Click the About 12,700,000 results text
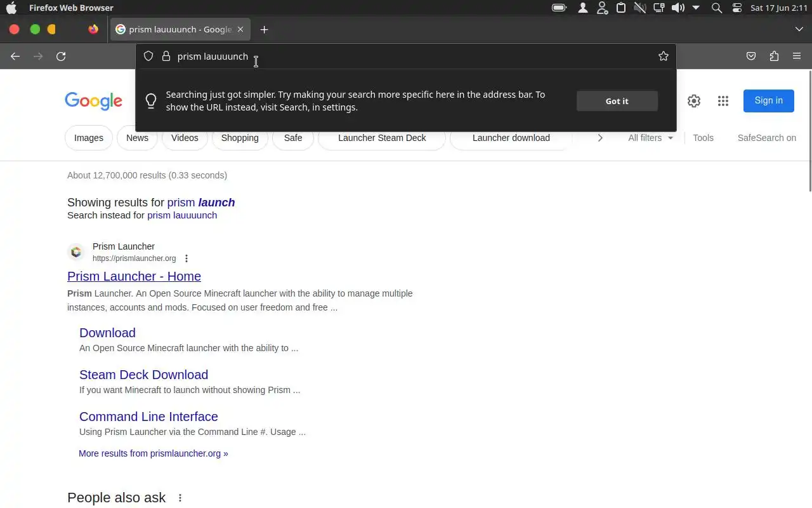This screenshot has width=812, height=508. pyautogui.click(x=147, y=175)
